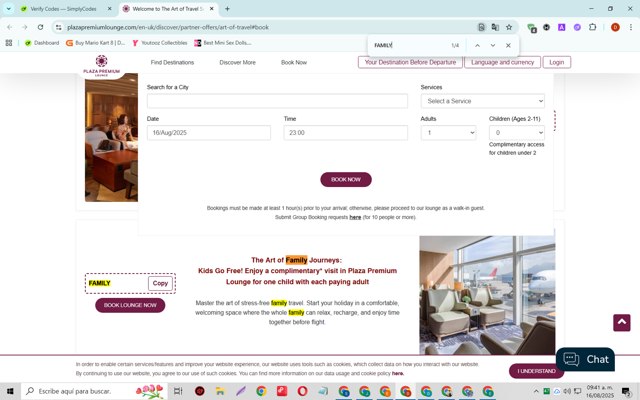Click Your Destination Before Departure button
Screen dimensions: 640x400
[410, 62]
